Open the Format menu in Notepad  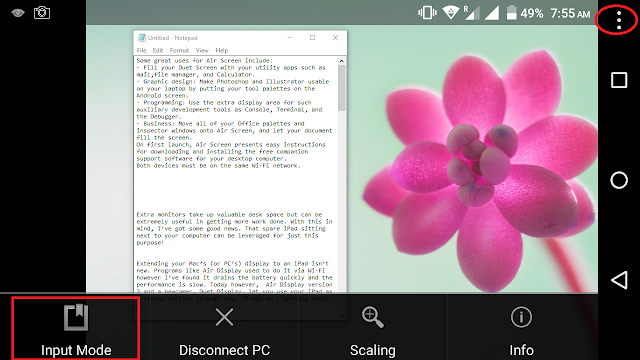click(179, 51)
